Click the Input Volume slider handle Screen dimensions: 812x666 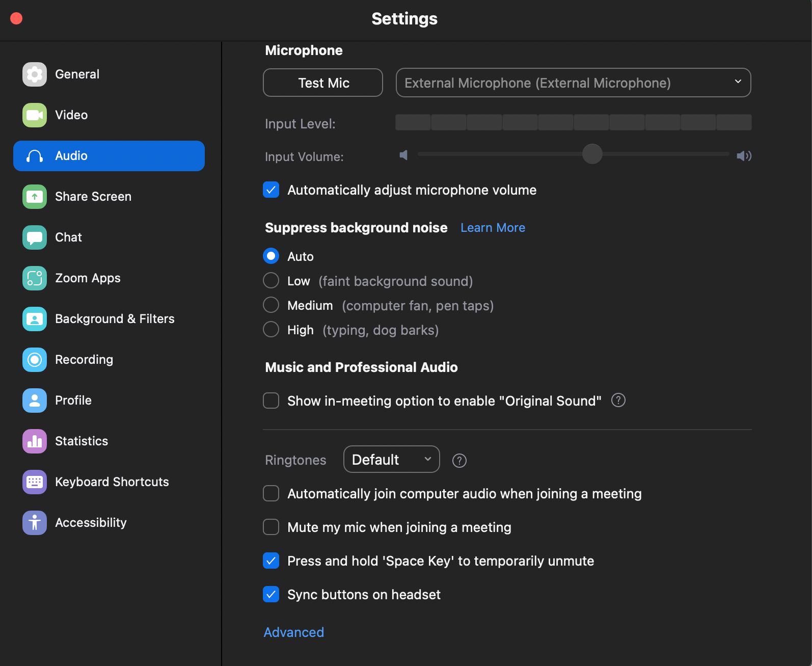click(x=592, y=154)
